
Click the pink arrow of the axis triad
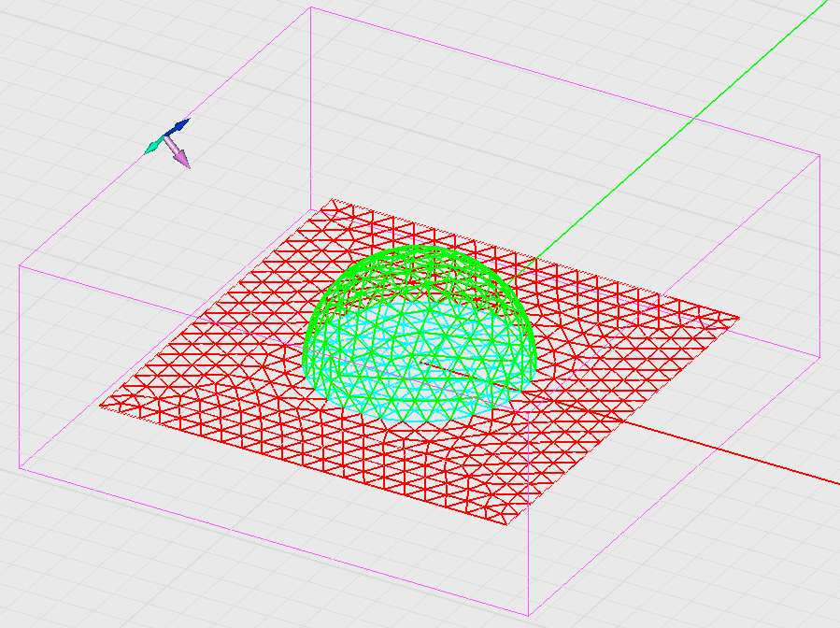point(181,158)
